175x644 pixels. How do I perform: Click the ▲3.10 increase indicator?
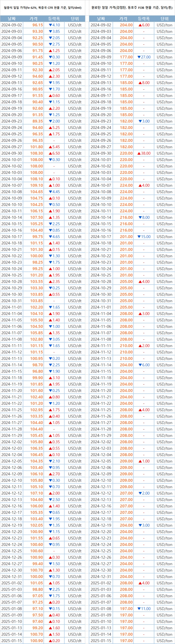click(x=54, y=378)
